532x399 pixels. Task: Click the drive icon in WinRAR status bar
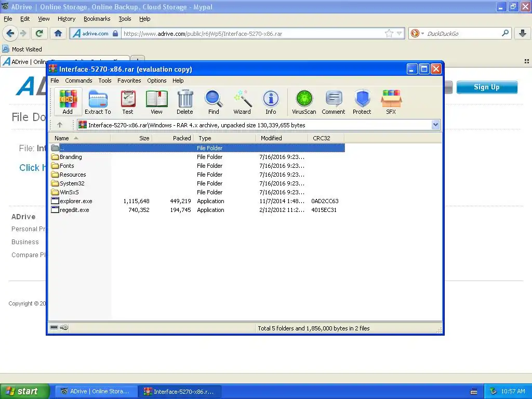click(x=54, y=327)
